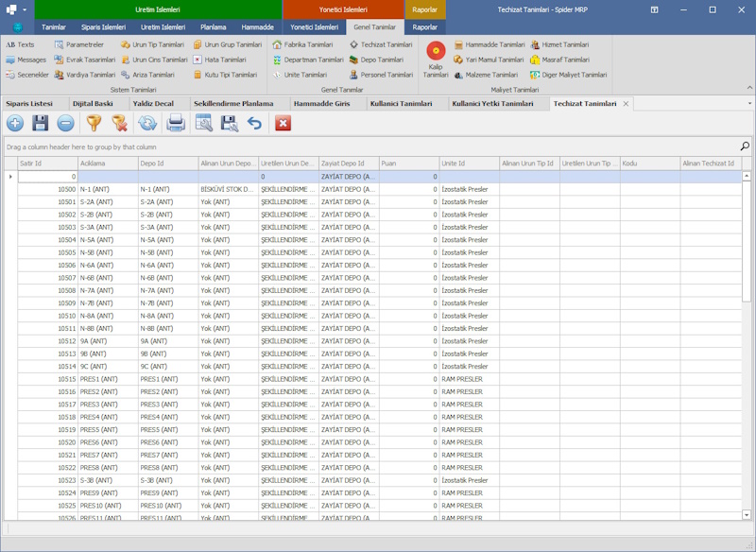Open Parametreler
Image resolution: width=756 pixels, height=552 pixels.
pyautogui.click(x=79, y=44)
